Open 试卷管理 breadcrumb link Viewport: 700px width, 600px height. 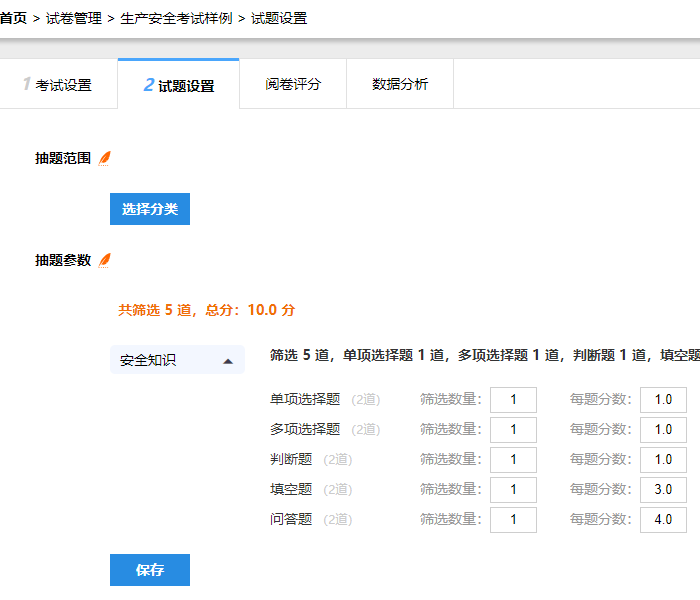tap(74, 18)
